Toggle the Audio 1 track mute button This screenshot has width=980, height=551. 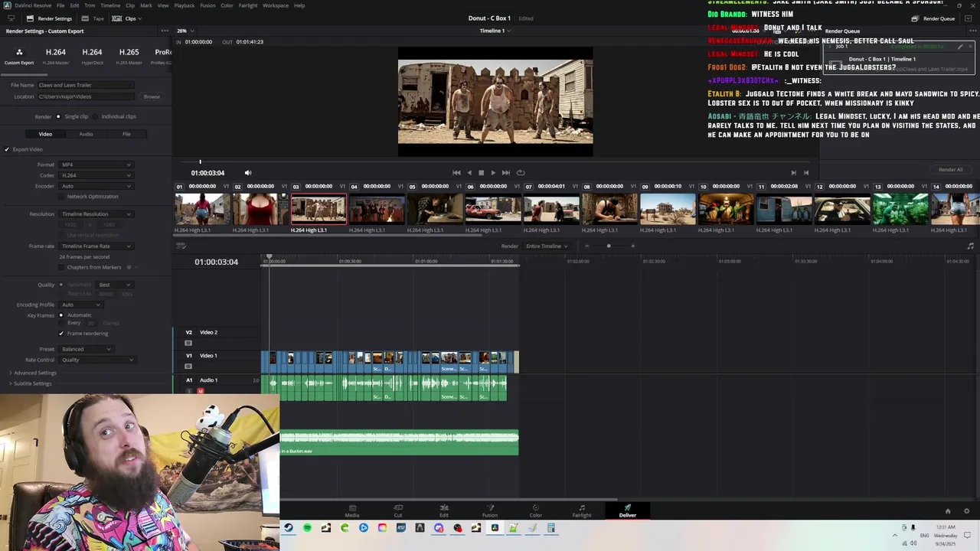pos(201,391)
